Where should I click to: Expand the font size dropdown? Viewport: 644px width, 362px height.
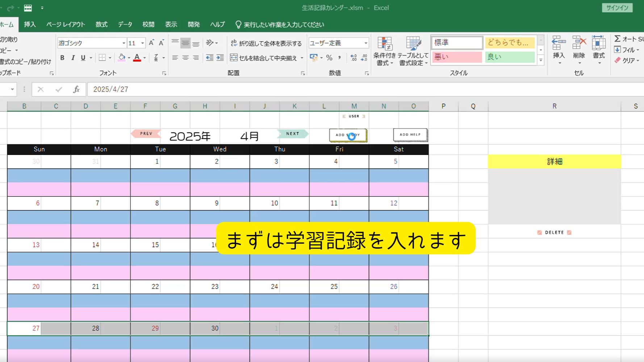pyautogui.click(x=142, y=43)
